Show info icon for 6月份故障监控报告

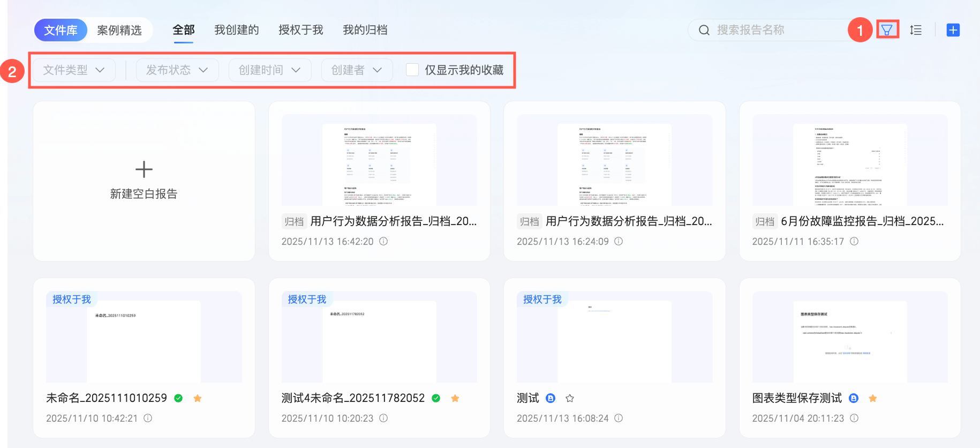(854, 241)
